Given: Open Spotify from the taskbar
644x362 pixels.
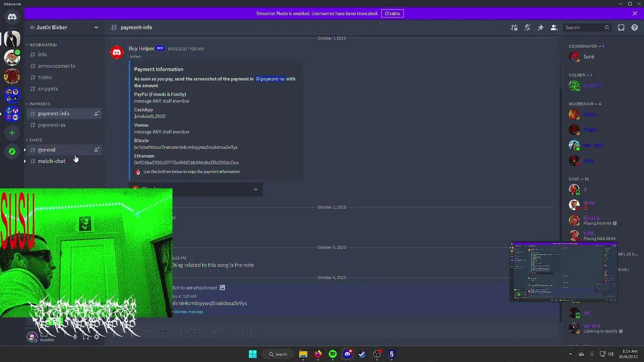Looking at the screenshot, I should (333, 354).
